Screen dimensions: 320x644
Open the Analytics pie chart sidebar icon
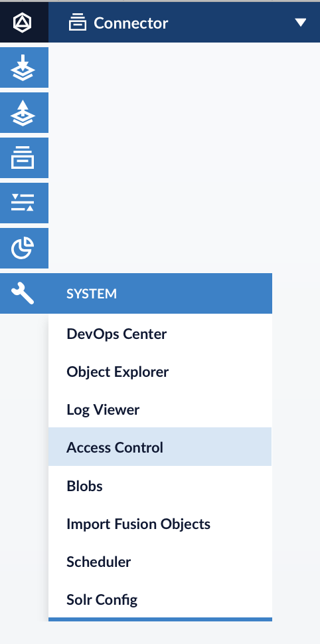point(24,248)
